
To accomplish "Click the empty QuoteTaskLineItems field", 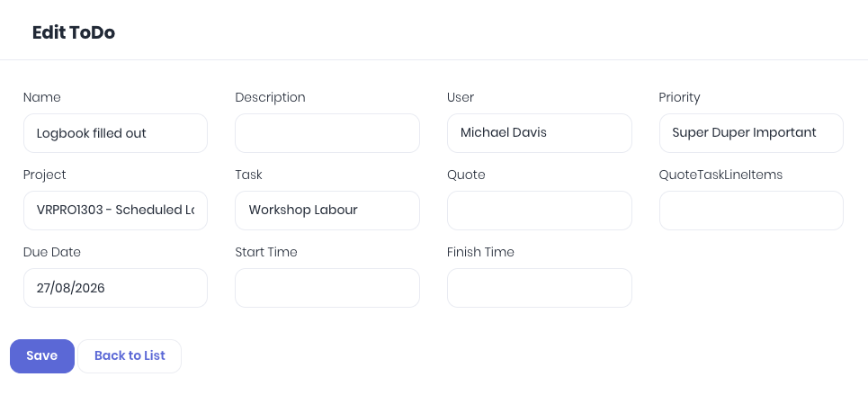I will coord(751,211).
